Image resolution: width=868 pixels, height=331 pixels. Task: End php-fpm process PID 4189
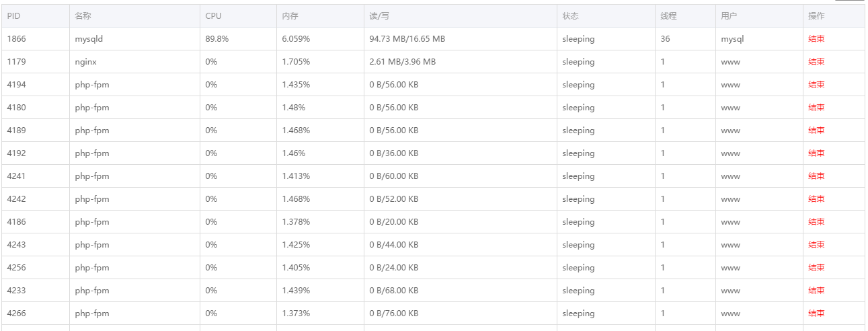pyautogui.click(x=816, y=131)
